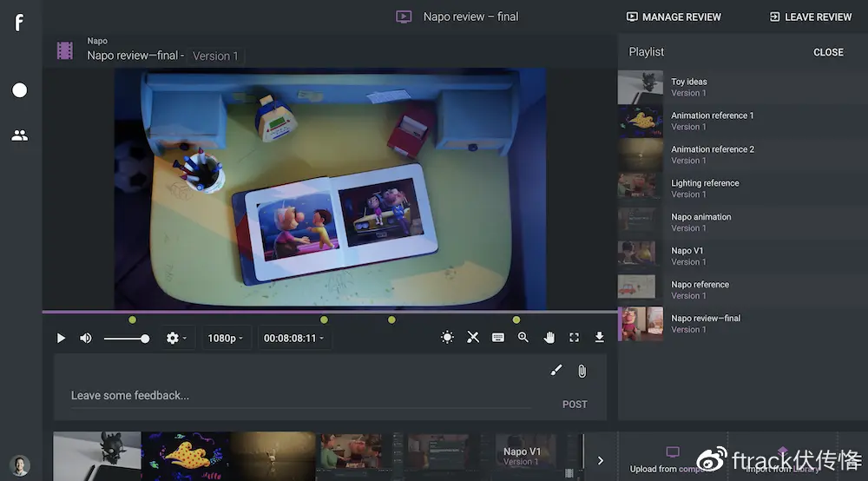Show keyboard shortcuts icon

click(x=498, y=338)
